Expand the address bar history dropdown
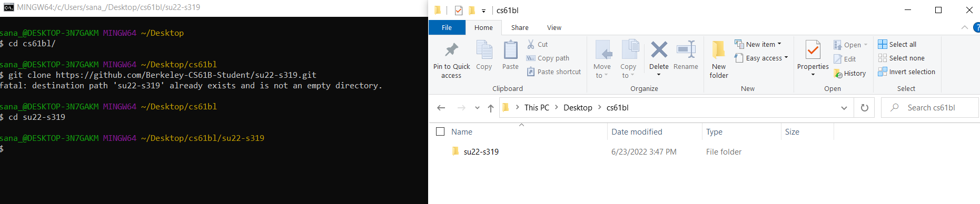Screen dimensions: 980x204 (x=844, y=108)
